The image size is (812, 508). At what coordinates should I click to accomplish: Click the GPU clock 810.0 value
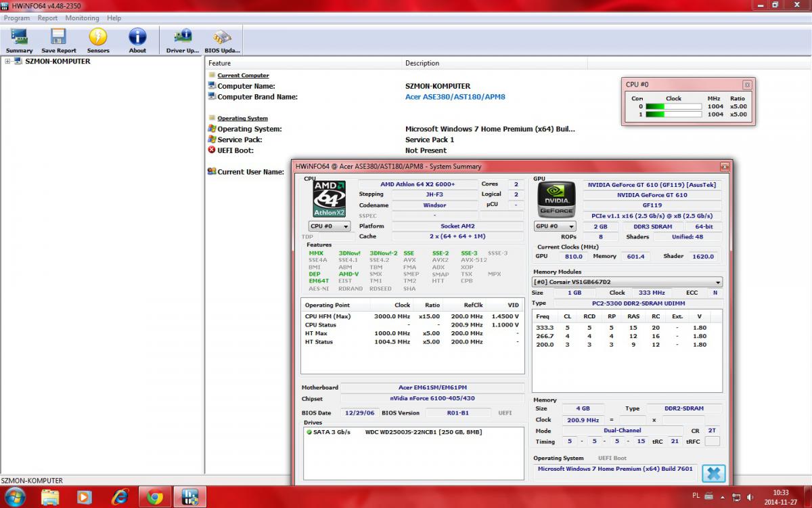click(x=574, y=257)
